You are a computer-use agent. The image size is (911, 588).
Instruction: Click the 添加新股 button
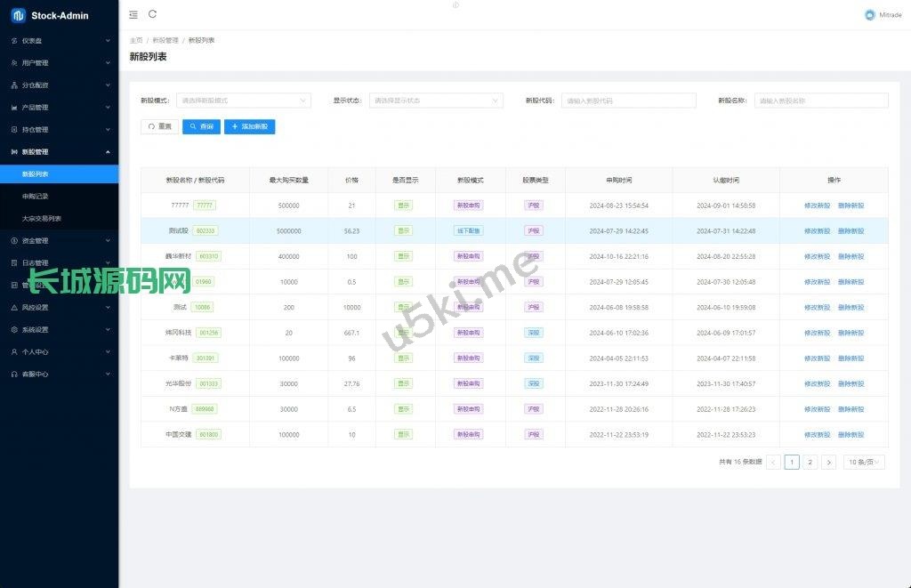250,127
